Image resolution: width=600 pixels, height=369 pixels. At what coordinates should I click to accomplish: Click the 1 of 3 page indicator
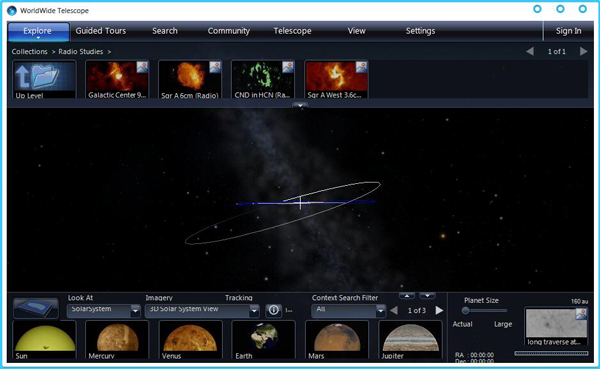[417, 310]
